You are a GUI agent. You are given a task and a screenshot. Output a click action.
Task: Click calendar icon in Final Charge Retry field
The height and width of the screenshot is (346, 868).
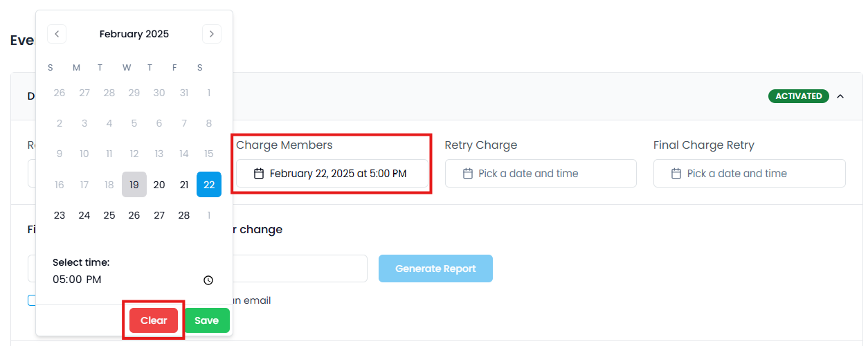676,174
